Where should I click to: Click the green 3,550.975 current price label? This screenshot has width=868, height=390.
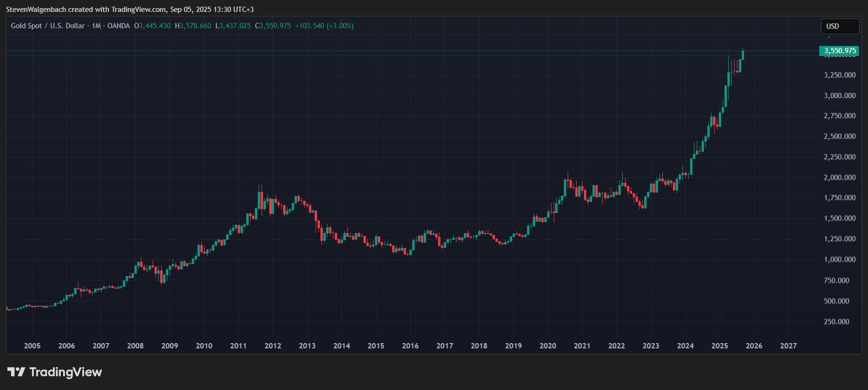pos(839,51)
